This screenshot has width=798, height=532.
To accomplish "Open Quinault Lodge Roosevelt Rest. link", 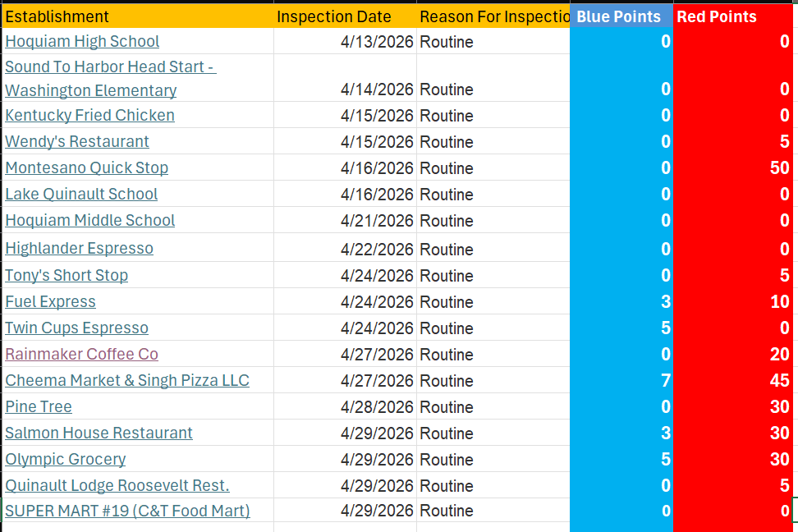I will click(117, 486).
